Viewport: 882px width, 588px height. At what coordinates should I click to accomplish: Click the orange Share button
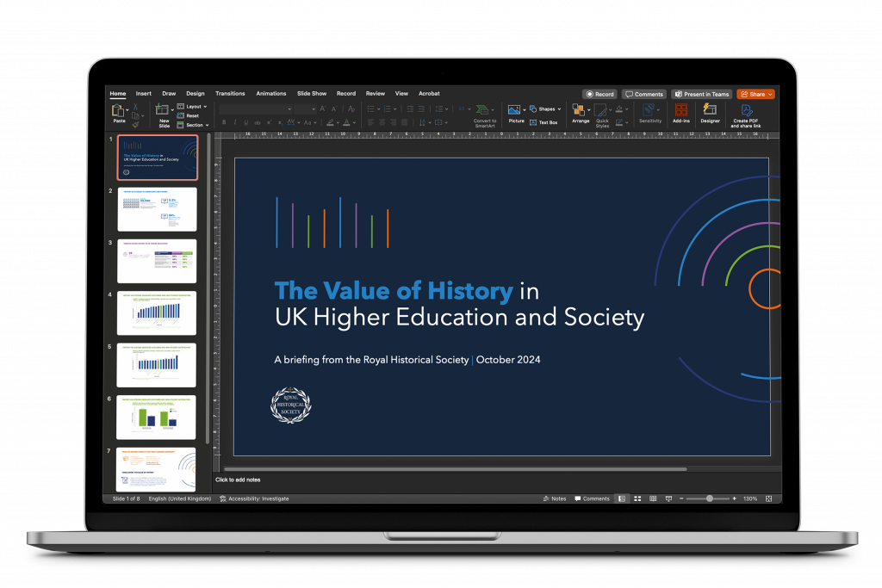coord(755,94)
